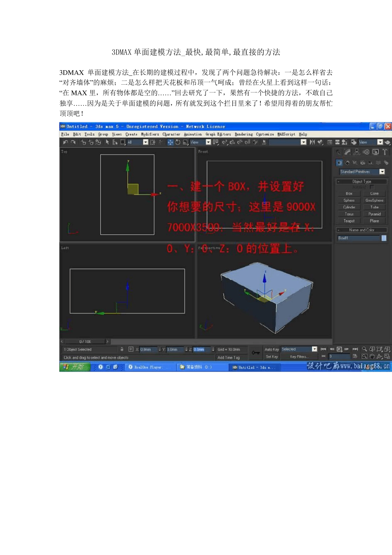The height and width of the screenshot is (555, 392).
Task: Click the X coordinate field
Action: [149, 349]
